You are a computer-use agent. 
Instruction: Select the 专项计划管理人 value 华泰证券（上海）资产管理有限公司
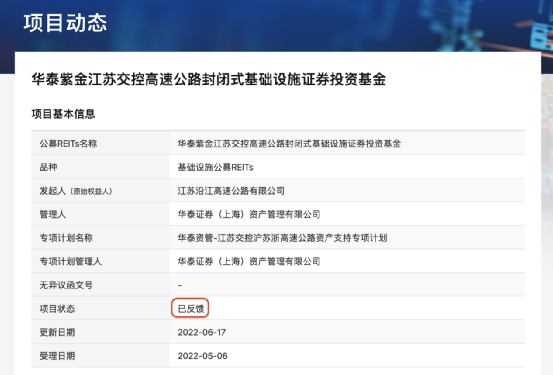pyautogui.click(x=249, y=261)
